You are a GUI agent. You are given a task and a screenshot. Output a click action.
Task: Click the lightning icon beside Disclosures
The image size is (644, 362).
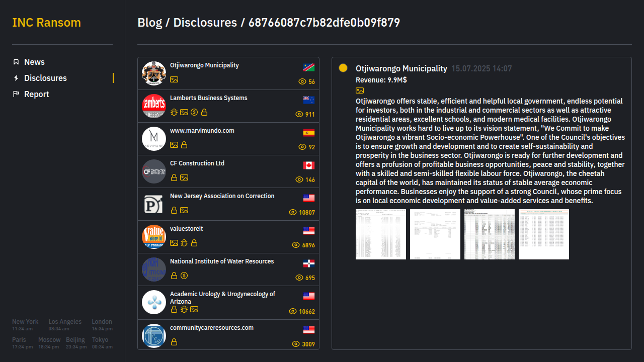(x=16, y=78)
